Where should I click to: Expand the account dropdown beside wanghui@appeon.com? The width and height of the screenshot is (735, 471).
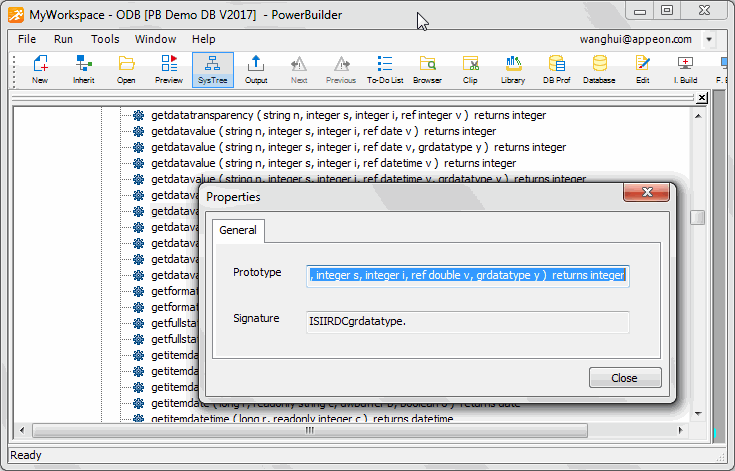coord(709,40)
